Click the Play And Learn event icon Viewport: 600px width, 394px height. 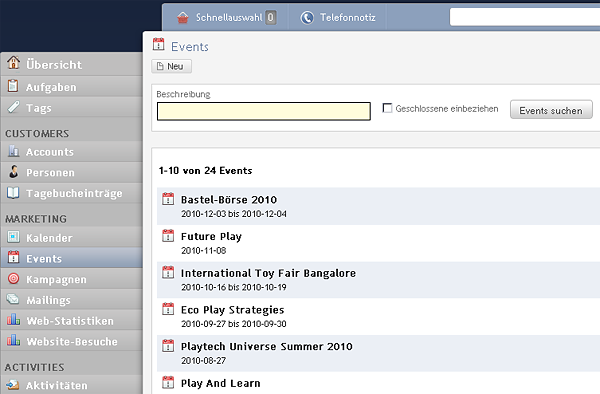click(x=168, y=383)
